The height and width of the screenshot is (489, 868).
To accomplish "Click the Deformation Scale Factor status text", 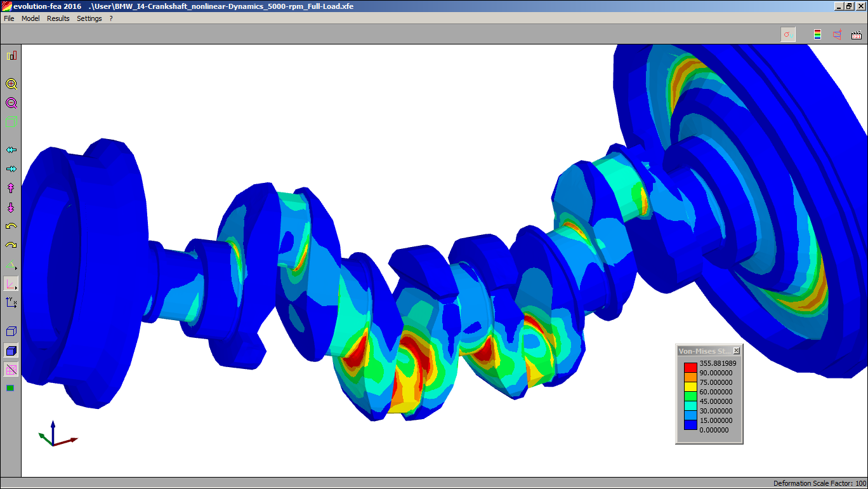I will (820, 484).
